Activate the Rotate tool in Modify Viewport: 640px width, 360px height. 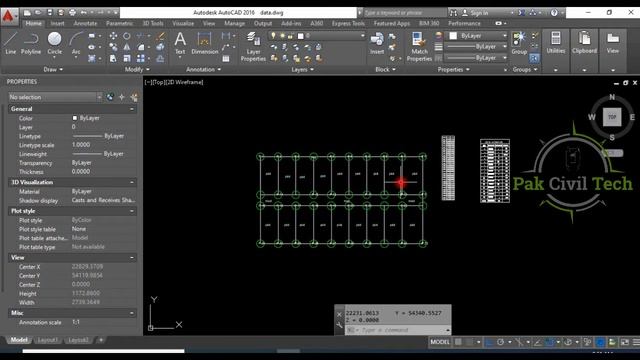[127, 36]
